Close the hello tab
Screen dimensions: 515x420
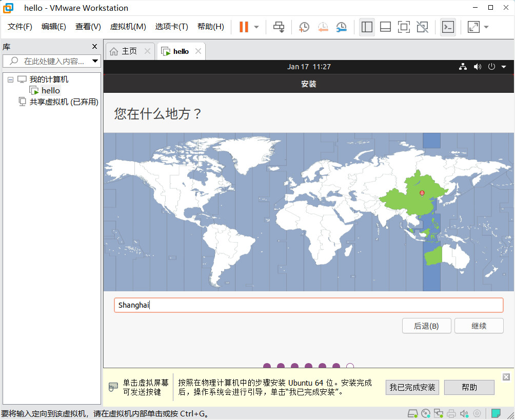click(198, 51)
